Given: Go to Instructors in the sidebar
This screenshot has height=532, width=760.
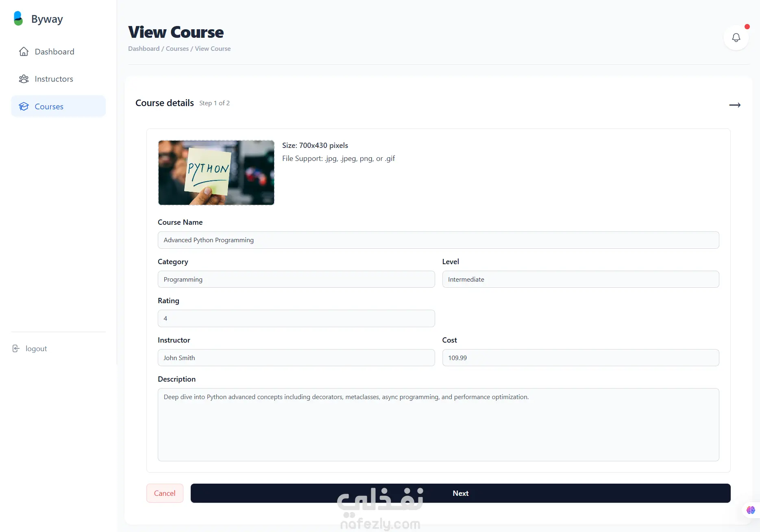Looking at the screenshot, I should pos(59,79).
